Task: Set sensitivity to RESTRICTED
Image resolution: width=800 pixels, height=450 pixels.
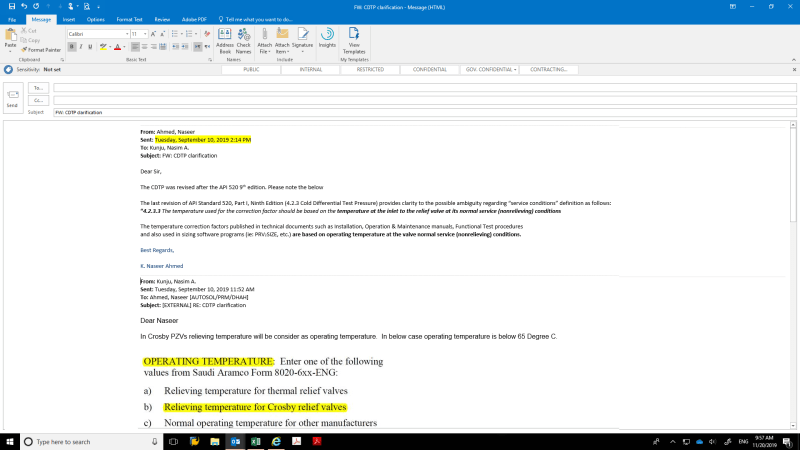Action: 370,69
